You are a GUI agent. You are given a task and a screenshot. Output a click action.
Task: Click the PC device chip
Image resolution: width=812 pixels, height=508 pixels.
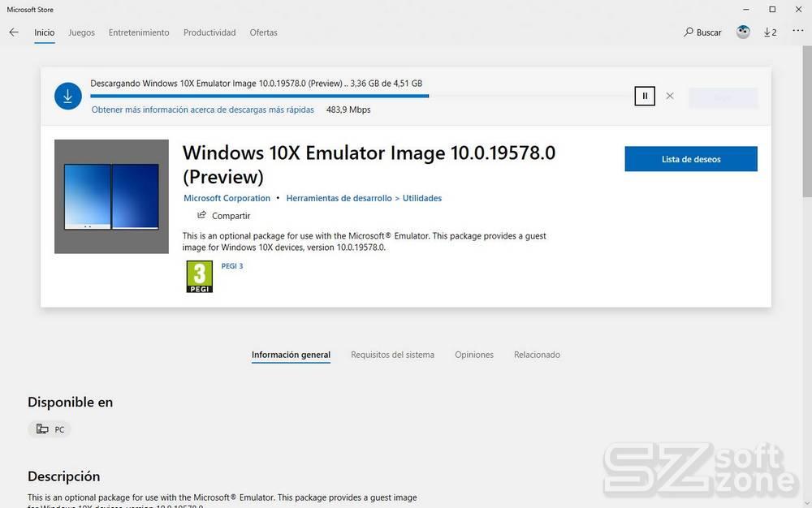pyautogui.click(x=50, y=428)
